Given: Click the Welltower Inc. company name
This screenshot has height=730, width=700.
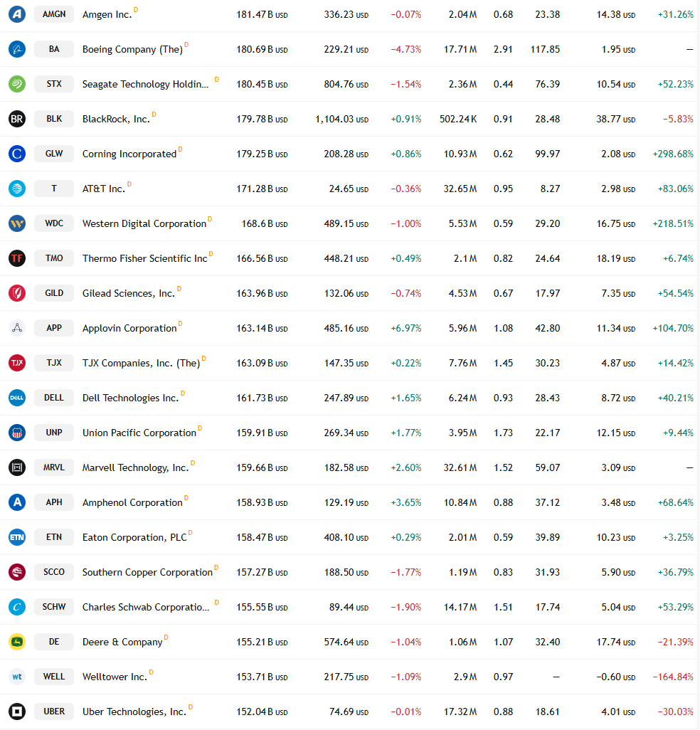Looking at the screenshot, I should tap(115, 677).
